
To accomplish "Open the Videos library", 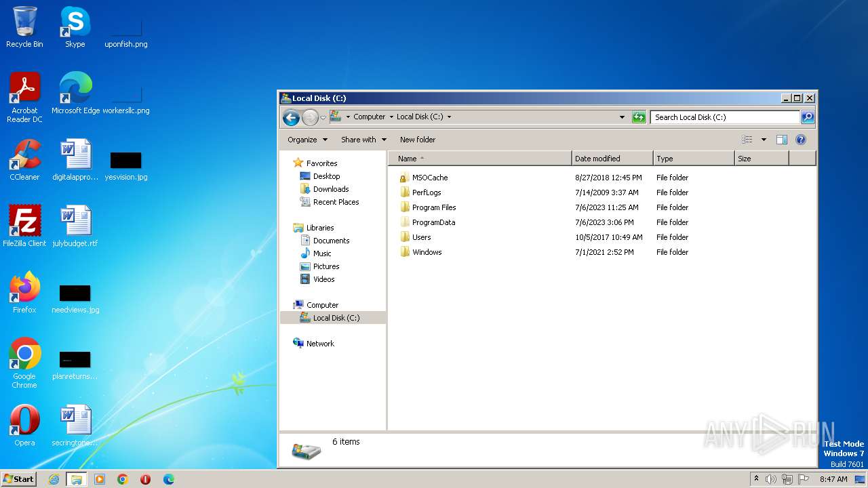I will [x=323, y=279].
